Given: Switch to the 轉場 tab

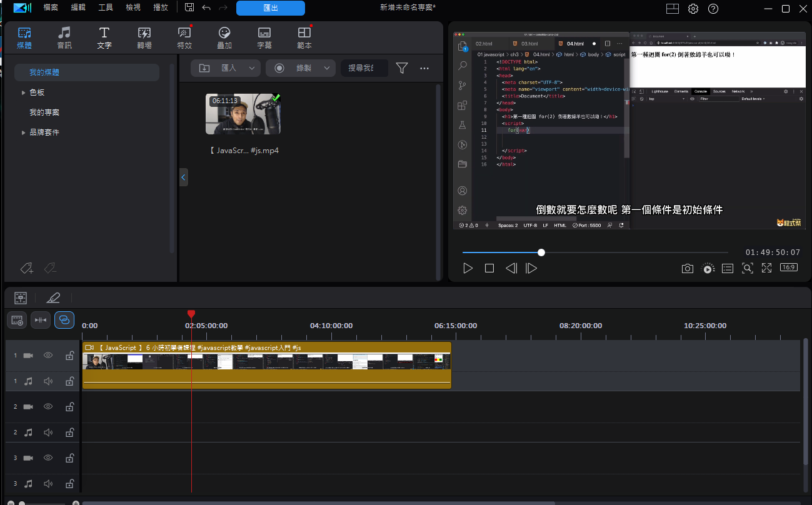Looking at the screenshot, I should tap(144, 38).
